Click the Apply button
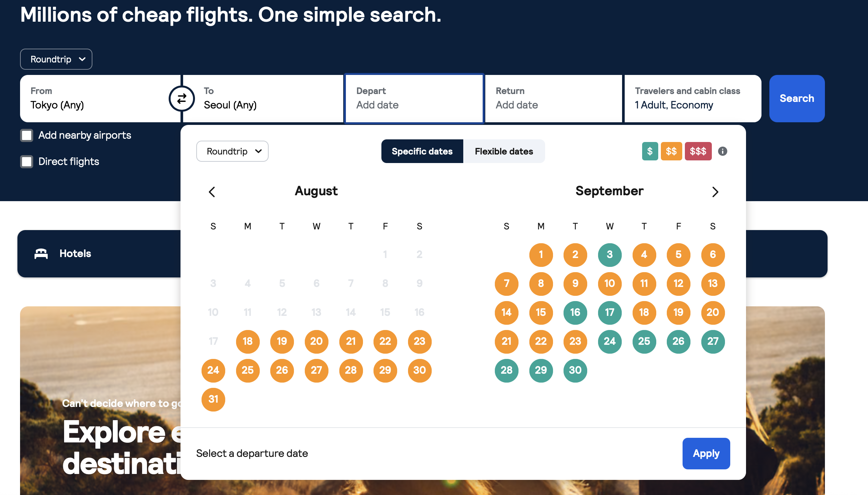Screen dimensions: 868x495 coord(706,454)
